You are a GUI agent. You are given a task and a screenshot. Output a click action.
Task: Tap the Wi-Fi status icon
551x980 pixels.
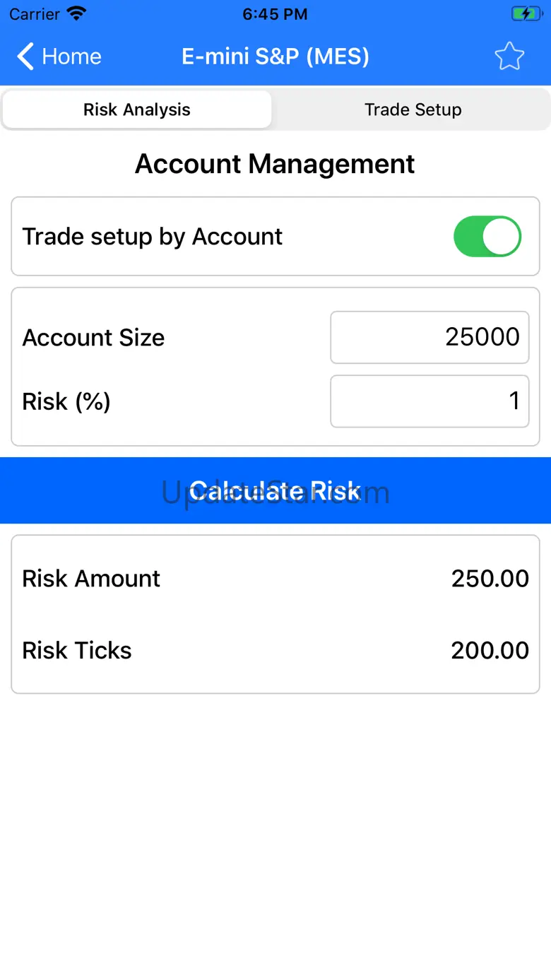click(76, 13)
